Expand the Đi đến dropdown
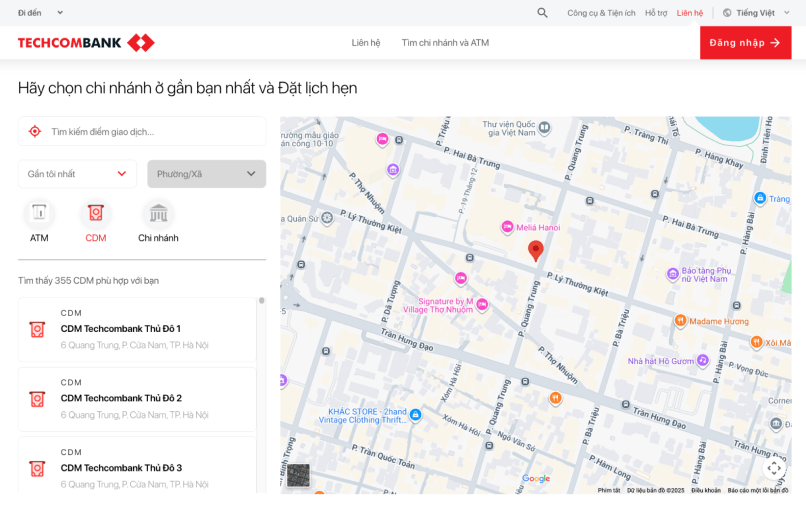The width and height of the screenshot is (806, 507). click(40, 13)
